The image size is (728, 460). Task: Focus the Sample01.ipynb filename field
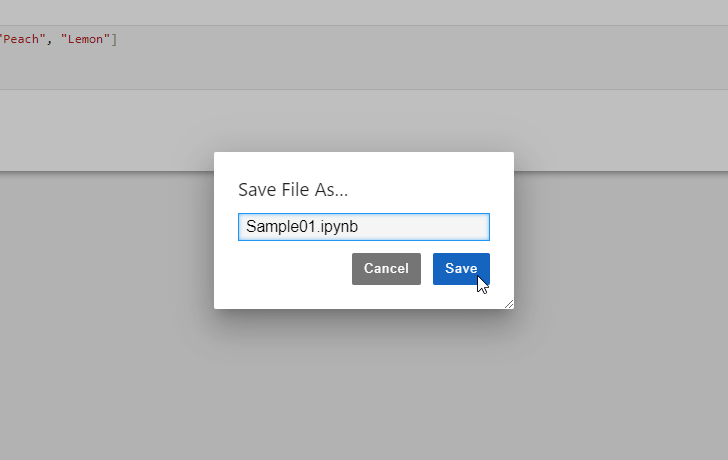[x=364, y=227]
